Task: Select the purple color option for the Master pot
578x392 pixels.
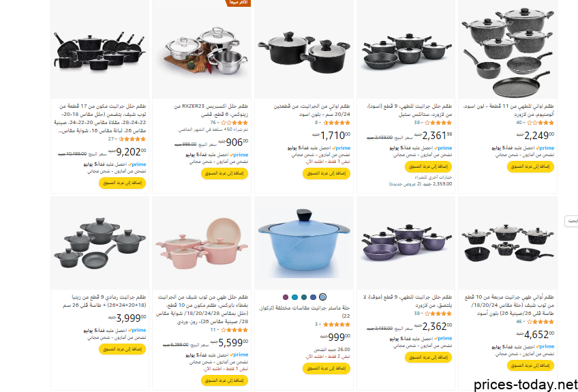Action: [x=286, y=297]
